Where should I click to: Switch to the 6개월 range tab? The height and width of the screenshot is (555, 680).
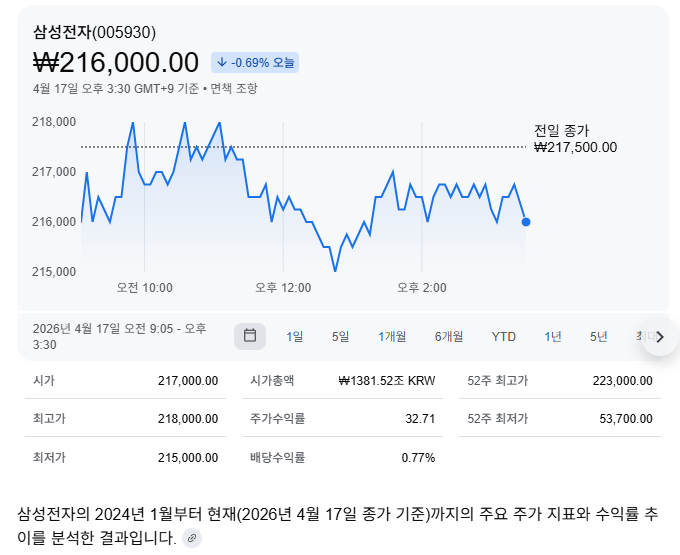(x=449, y=336)
